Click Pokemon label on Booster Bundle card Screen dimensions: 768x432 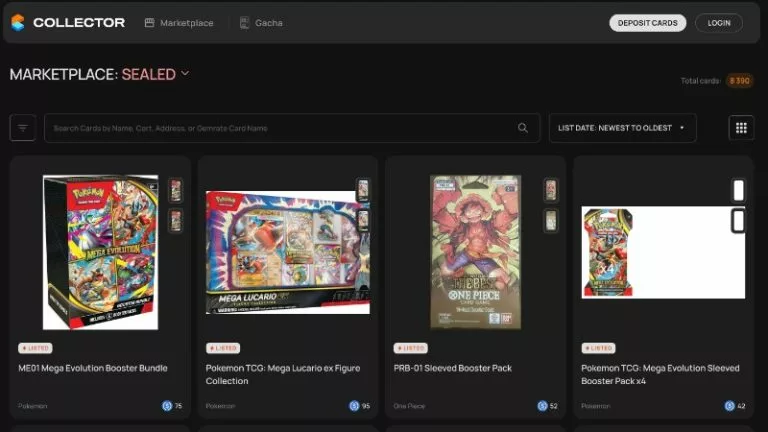click(x=32, y=406)
